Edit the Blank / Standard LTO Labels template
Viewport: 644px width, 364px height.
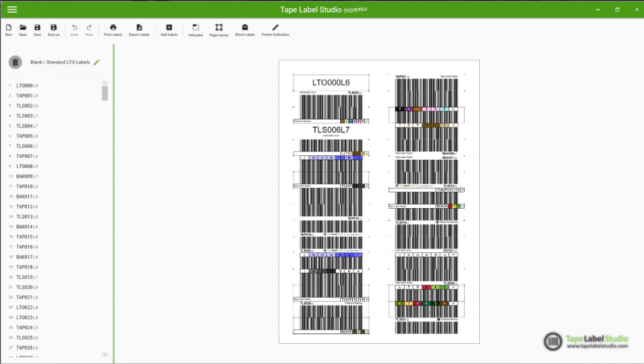click(x=97, y=62)
